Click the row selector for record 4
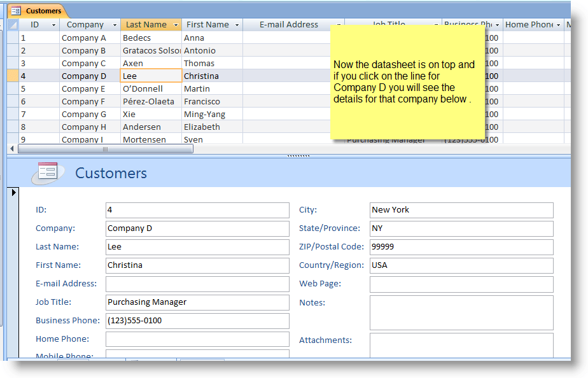 [13, 76]
